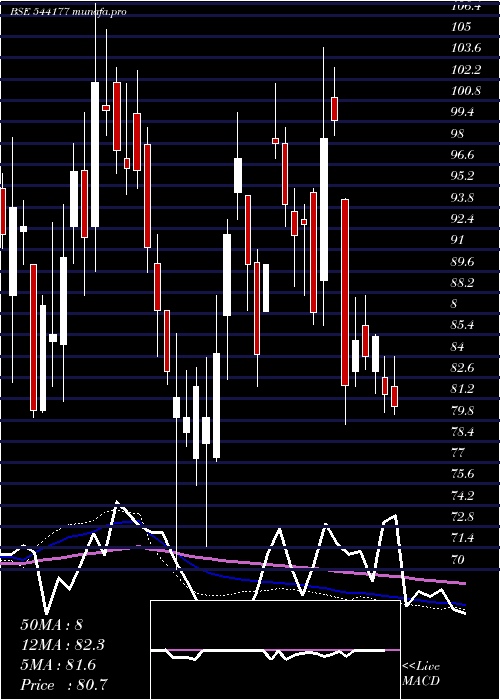Click the 98 price axis label

(458, 133)
